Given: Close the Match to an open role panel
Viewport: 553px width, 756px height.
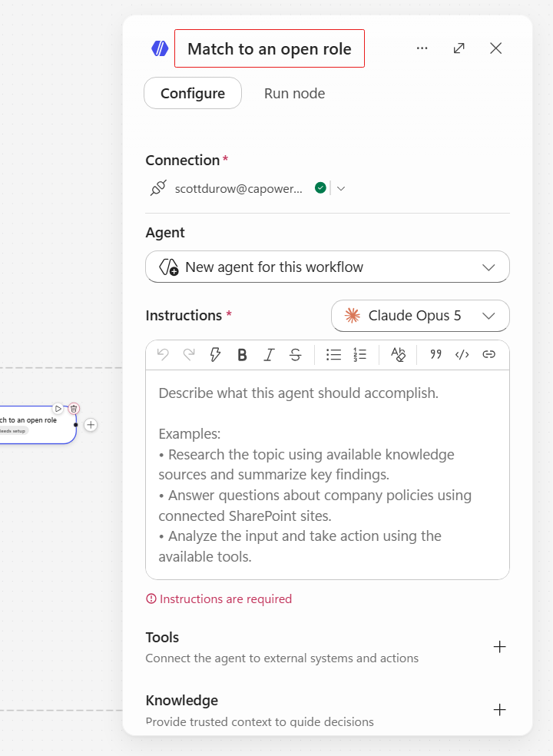Looking at the screenshot, I should coord(495,48).
